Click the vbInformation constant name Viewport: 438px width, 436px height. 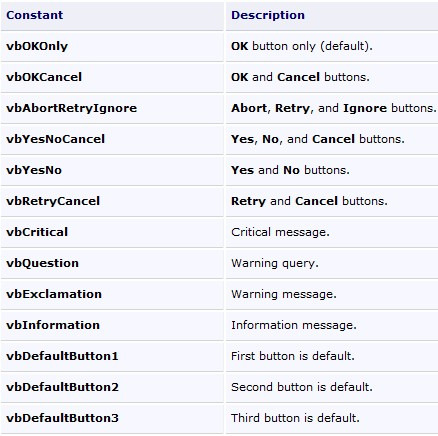coord(53,325)
